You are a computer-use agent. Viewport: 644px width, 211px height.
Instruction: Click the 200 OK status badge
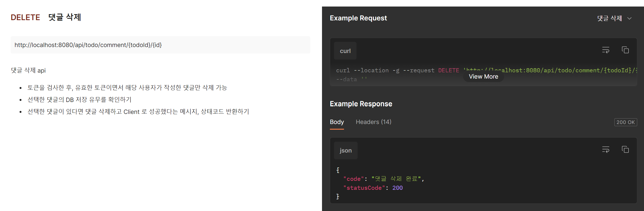coord(626,122)
